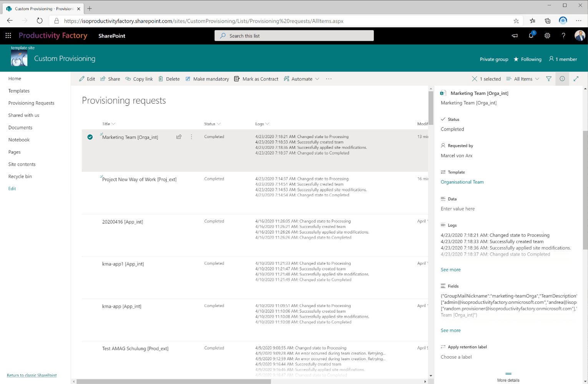The height and width of the screenshot is (384, 588).
Task: Toggle the details pane info icon
Action: [x=562, y=79]
